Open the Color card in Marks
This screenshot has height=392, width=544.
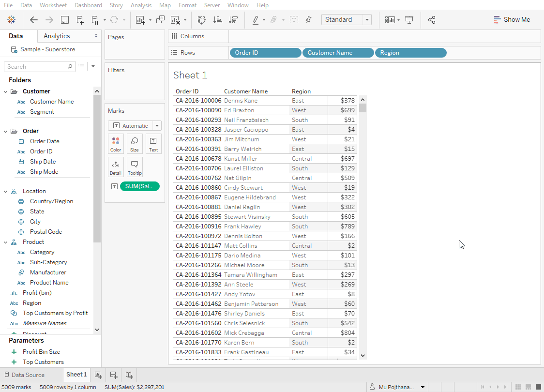116,144
